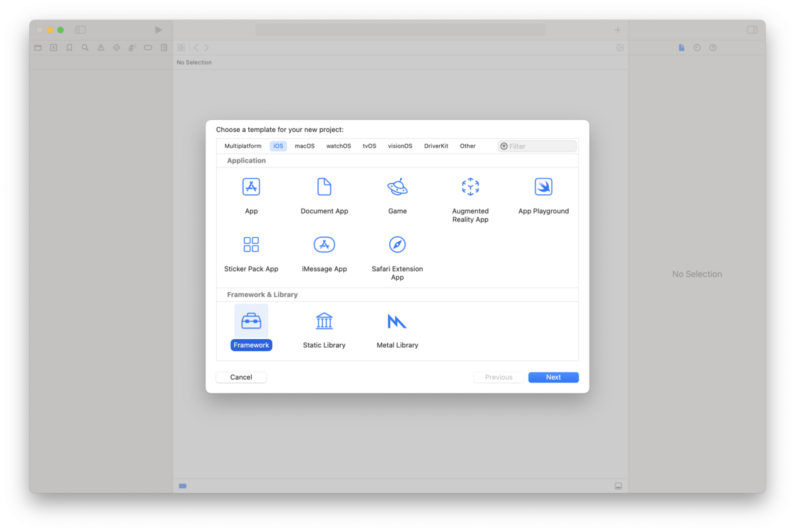Click the add editor split icon
795x532 pixels.
tap(620, 48)
